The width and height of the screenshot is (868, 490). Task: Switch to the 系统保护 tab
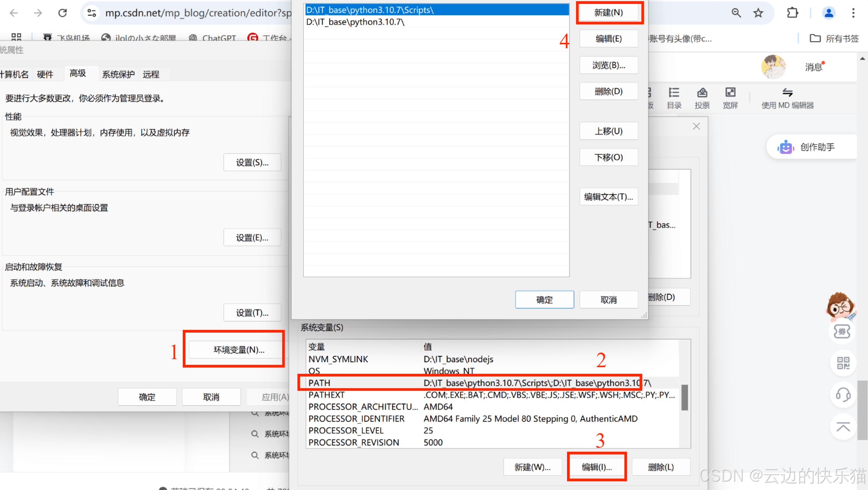click(x=118, y=74)
